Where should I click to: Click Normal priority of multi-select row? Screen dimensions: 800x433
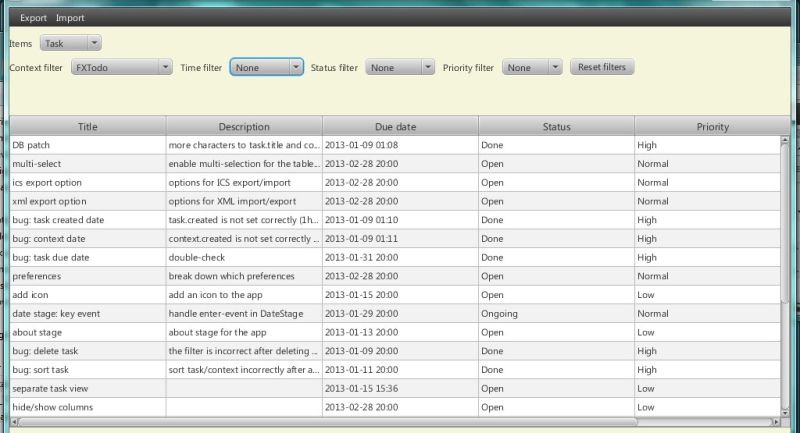point(653,164)
